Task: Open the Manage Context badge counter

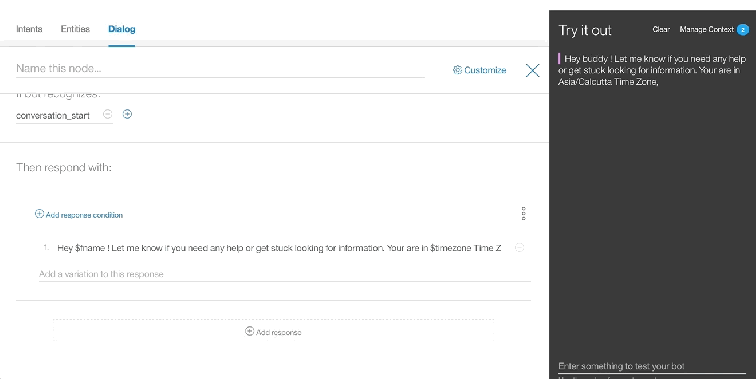Action: click(x=743, y=29)
